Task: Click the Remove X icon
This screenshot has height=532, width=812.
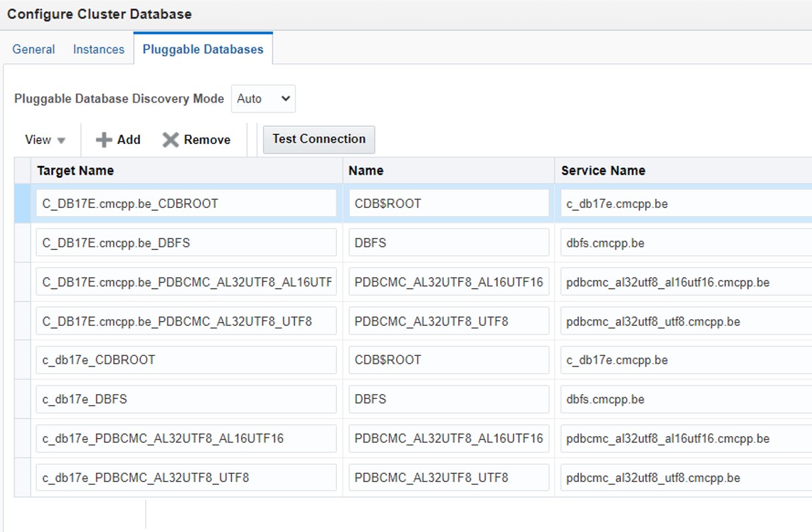Action: pyautogui.click(x=171, y=140)
